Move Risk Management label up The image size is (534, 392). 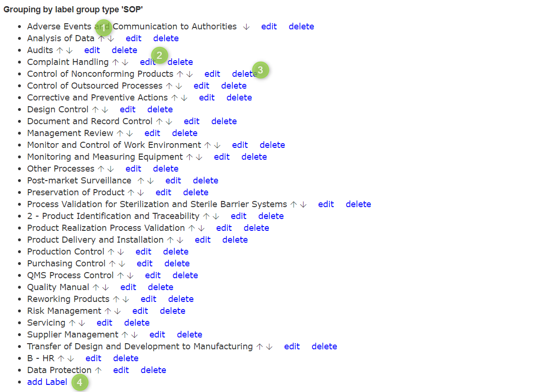coord(108,311)
